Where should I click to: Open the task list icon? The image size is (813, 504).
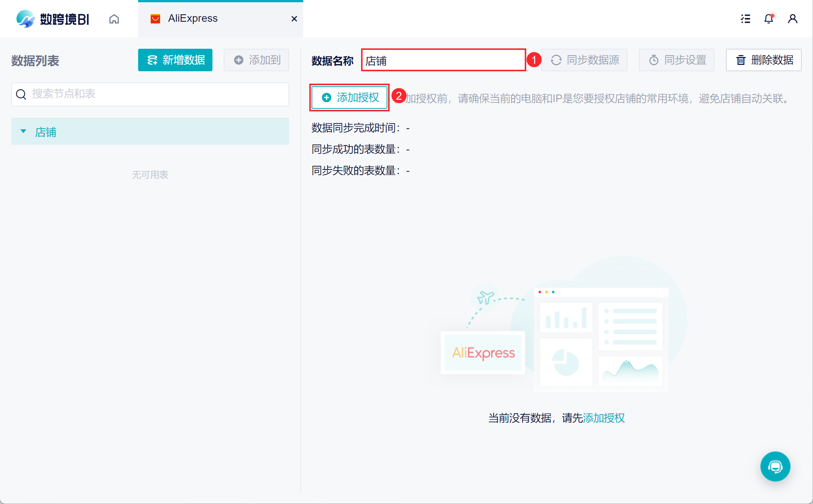click(745, 19)
